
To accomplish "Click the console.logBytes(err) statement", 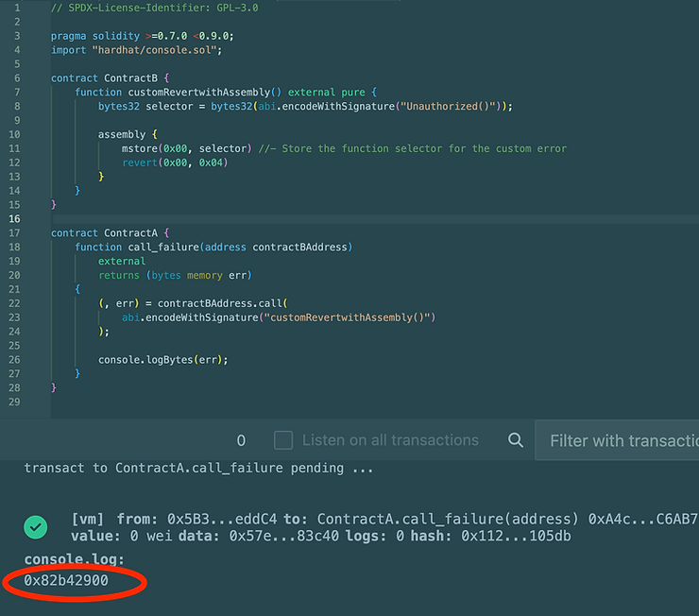I will point(162,359).
